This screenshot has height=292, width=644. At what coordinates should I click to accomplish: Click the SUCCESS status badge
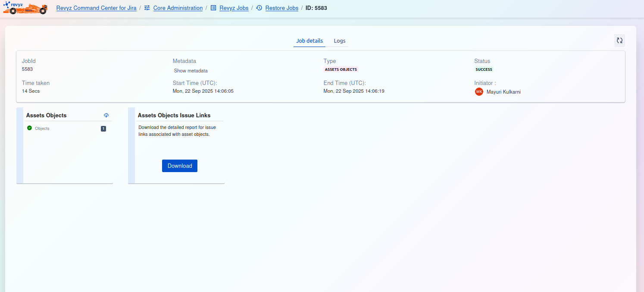[x=484, y=69]
